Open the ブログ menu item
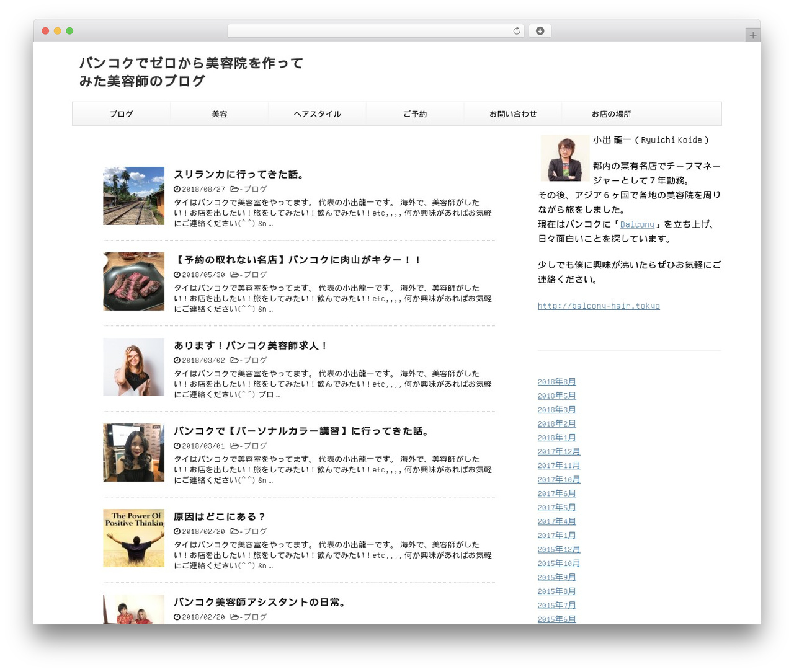Image resolution: width=794 pixels, height=672 pixels. (x=122, y=114)
